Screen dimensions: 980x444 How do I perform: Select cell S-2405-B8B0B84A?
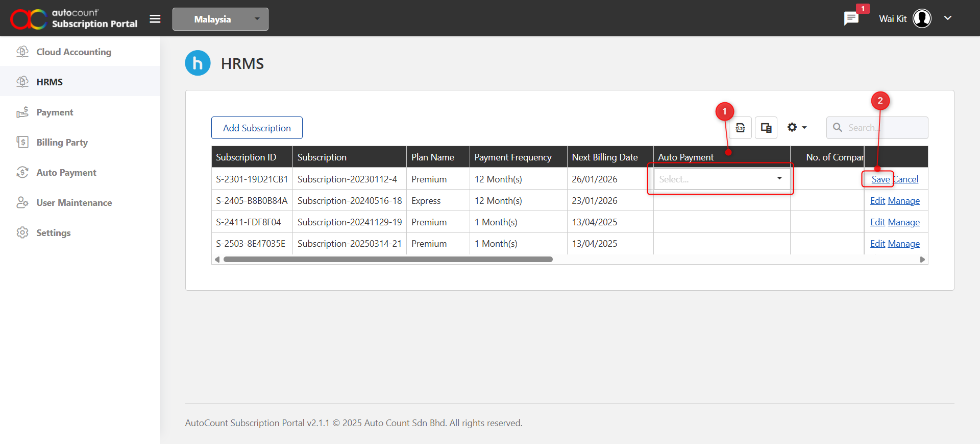[252, 201]
